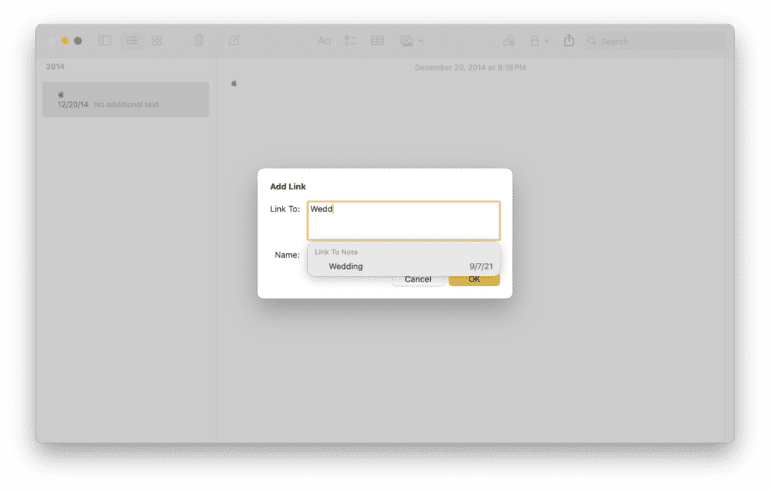Select the 12/20/14 note in list

(126, 100)
